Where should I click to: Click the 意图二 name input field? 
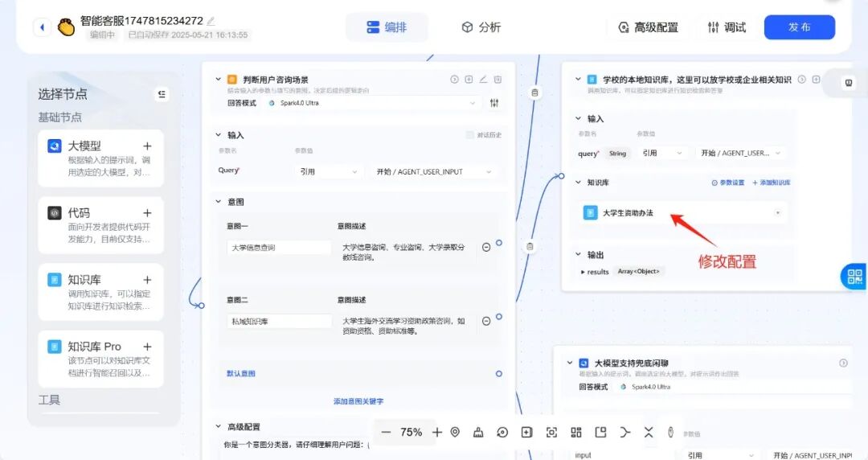(279, 321)
